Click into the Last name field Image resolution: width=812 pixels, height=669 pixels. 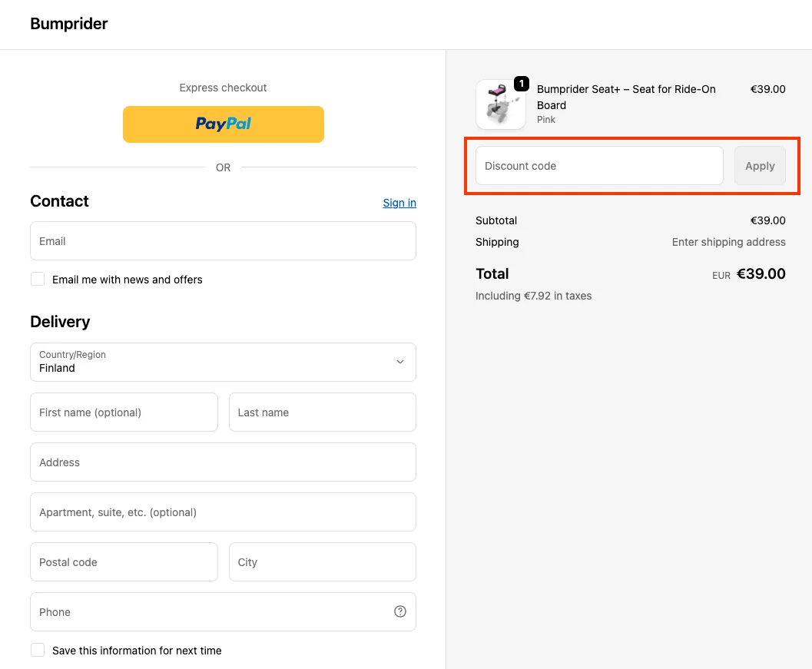click(323, 412)
